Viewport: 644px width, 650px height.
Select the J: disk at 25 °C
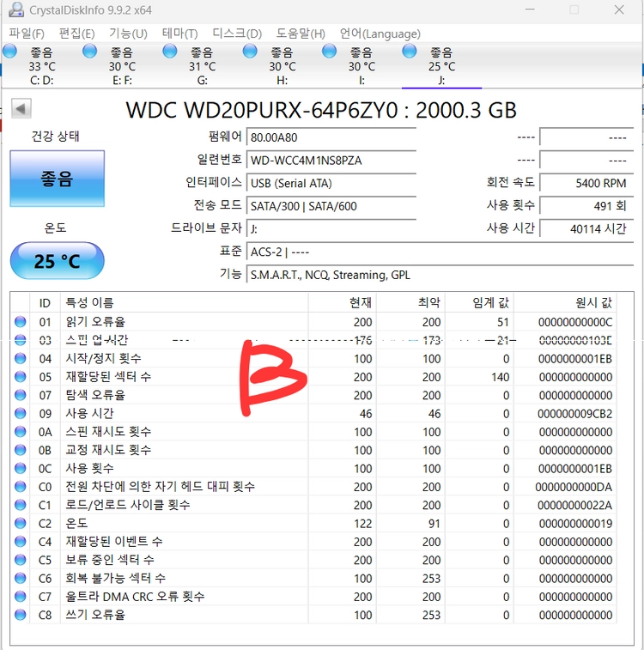pos(441,65)
